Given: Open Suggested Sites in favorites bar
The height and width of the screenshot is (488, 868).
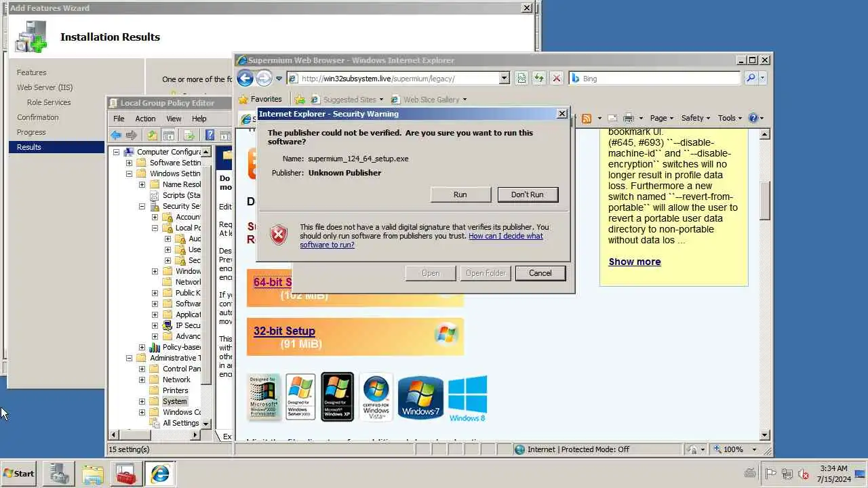Looking at the screenshot, I should pyautogui.click(x=347, y=100).
